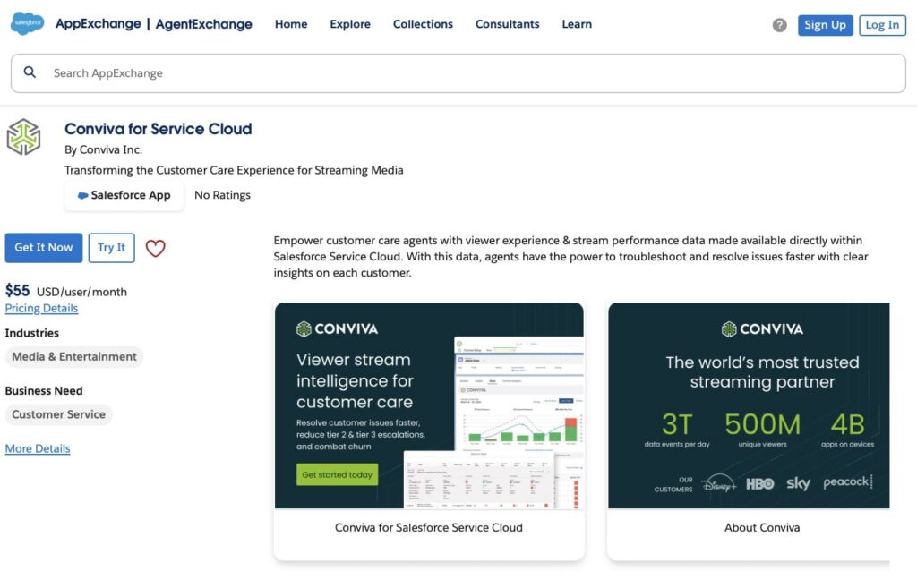Click the Log In button

pos(882,25)
